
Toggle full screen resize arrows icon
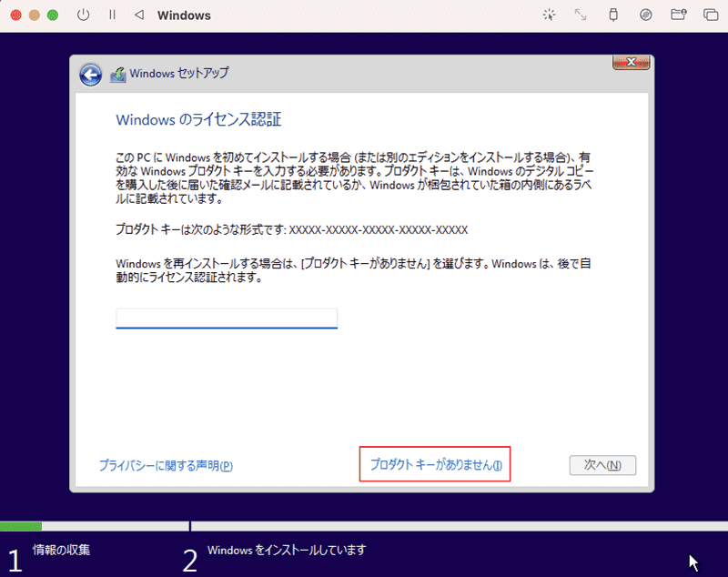pyautogui.click(x=581, y=15)
